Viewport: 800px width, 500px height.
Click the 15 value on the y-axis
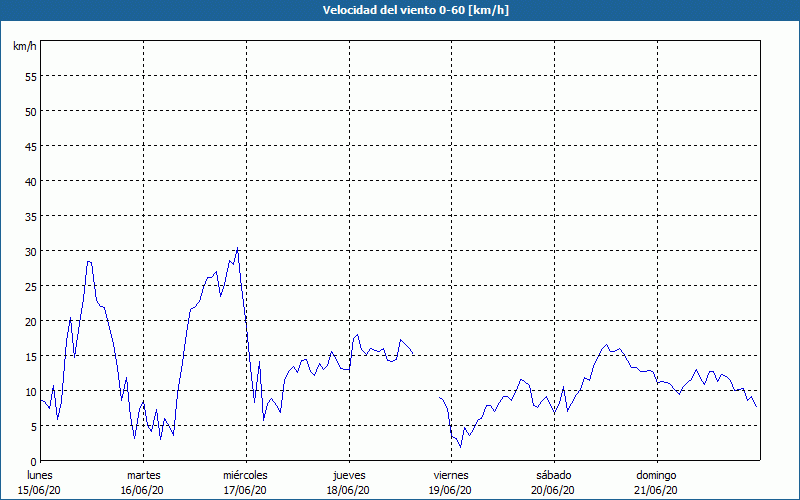(x=31, y=357)
